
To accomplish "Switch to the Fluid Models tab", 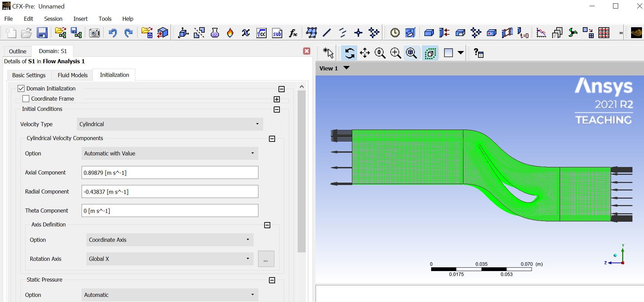I will click(72, 75).
